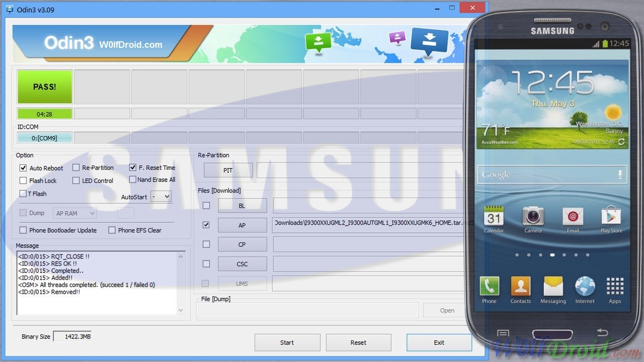Check the CSC file checkbox
Screen dimensions: 644x362
tap(206, 264)
